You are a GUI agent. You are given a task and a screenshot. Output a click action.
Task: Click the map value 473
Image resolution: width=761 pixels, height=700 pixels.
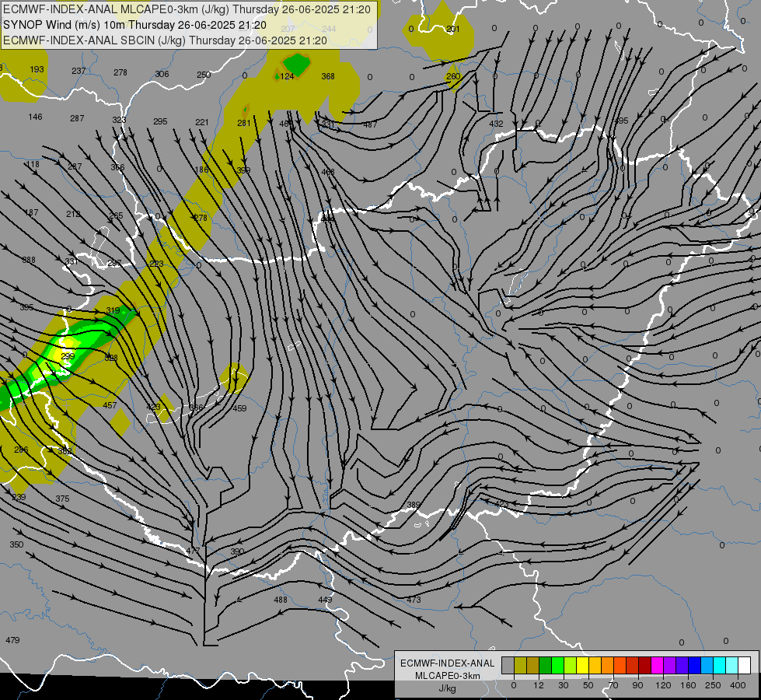click(414, 600)
